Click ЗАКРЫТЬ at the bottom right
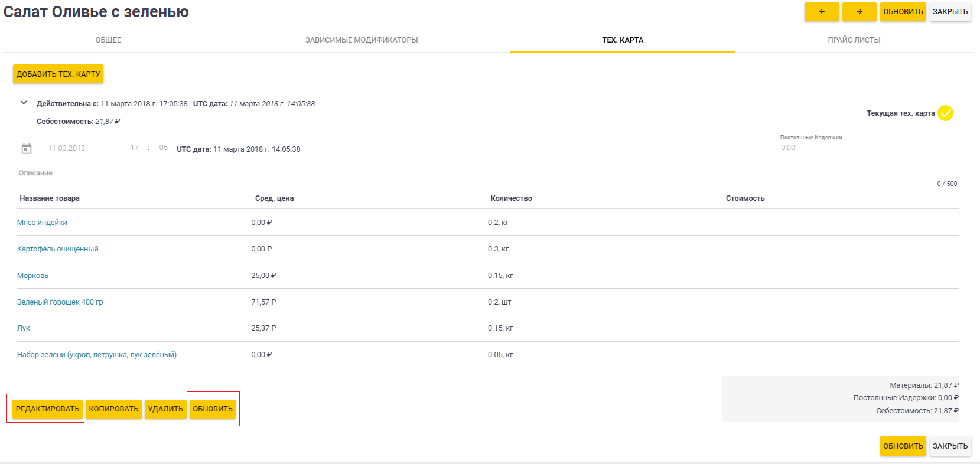Image resolution: width=980 pixels, height=464 pixels. pos(950,446)
